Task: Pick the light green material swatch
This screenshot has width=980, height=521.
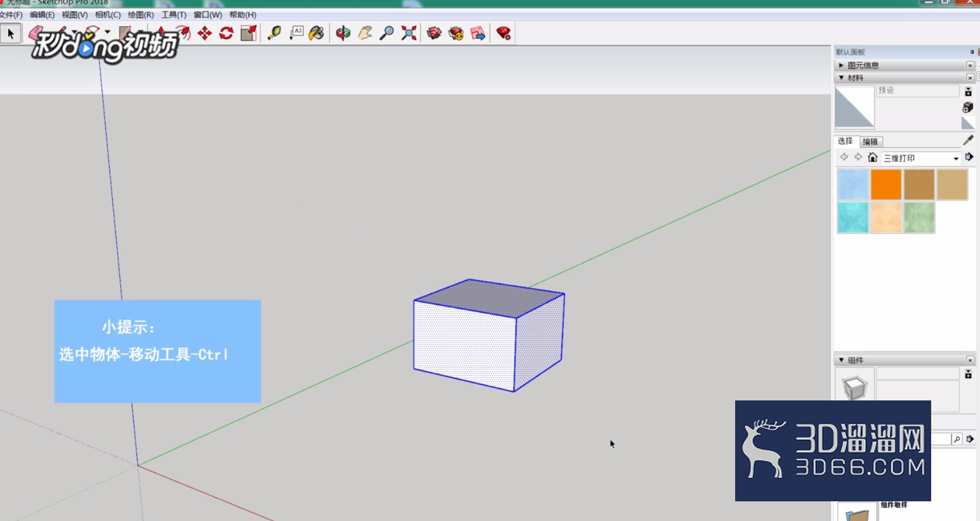Action: click(919, 218)
